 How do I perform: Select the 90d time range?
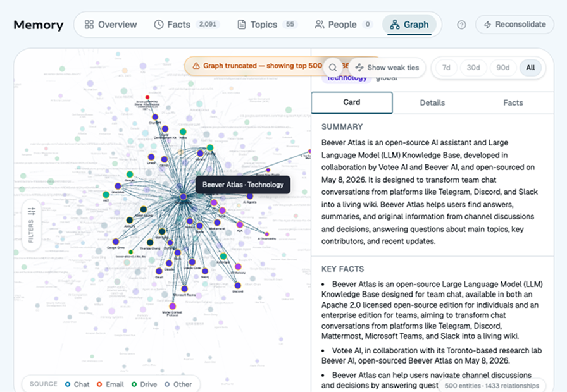502,68
